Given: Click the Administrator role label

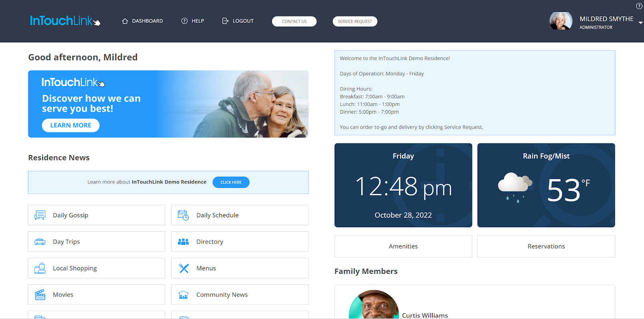Looking at the screenshot, I should [x=596, y=28].
